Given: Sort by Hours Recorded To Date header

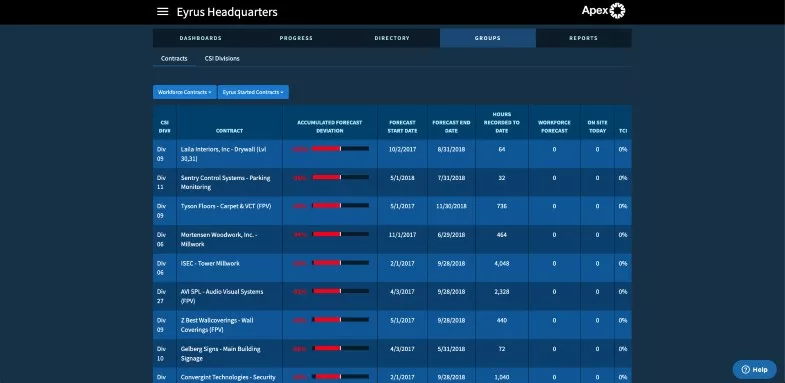Looking at the screenshot, I should pyautogui.click(x=502, y=123).
